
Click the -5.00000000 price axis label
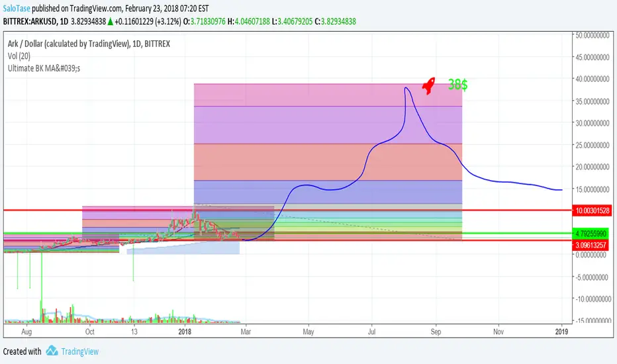(592, 277)
